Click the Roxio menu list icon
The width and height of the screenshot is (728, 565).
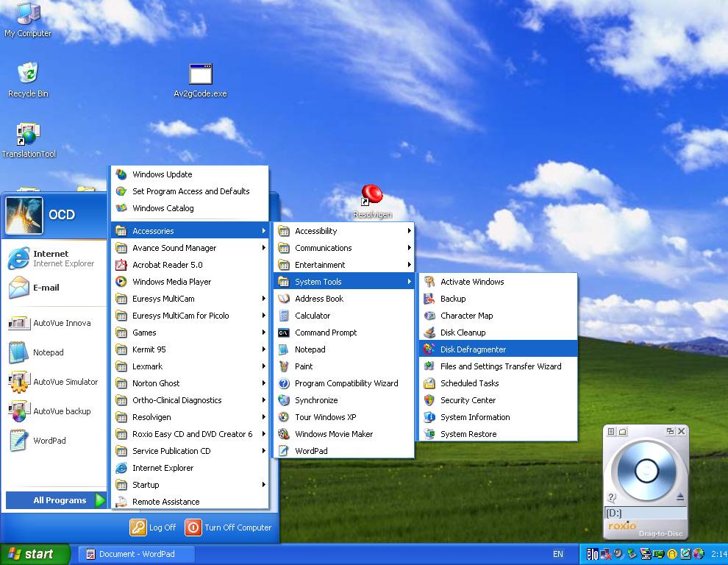point(611,432)
